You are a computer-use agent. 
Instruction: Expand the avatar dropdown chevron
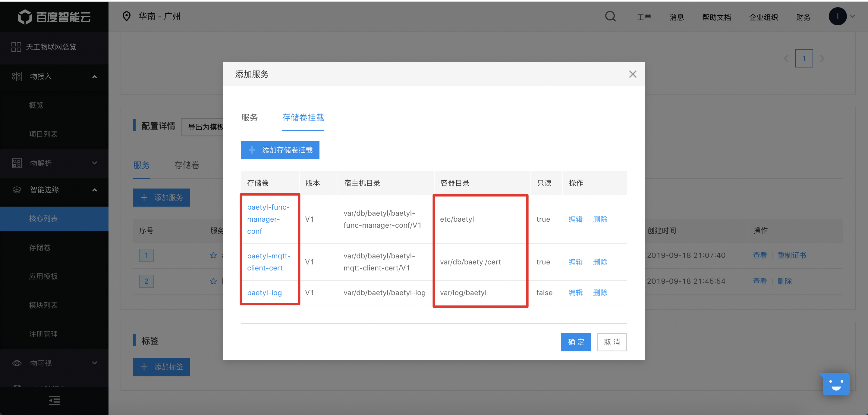(852, 16)
